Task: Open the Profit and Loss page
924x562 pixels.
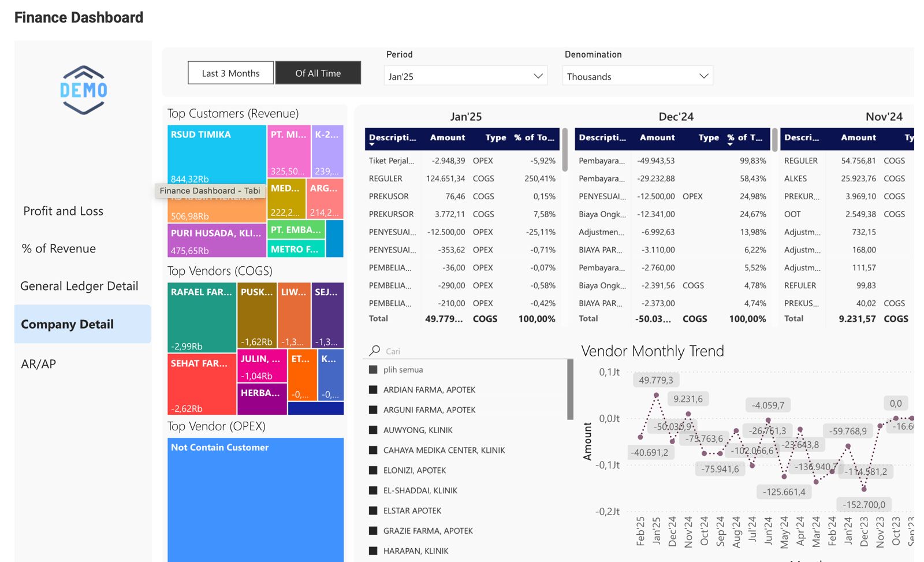Action: [64, 211]
